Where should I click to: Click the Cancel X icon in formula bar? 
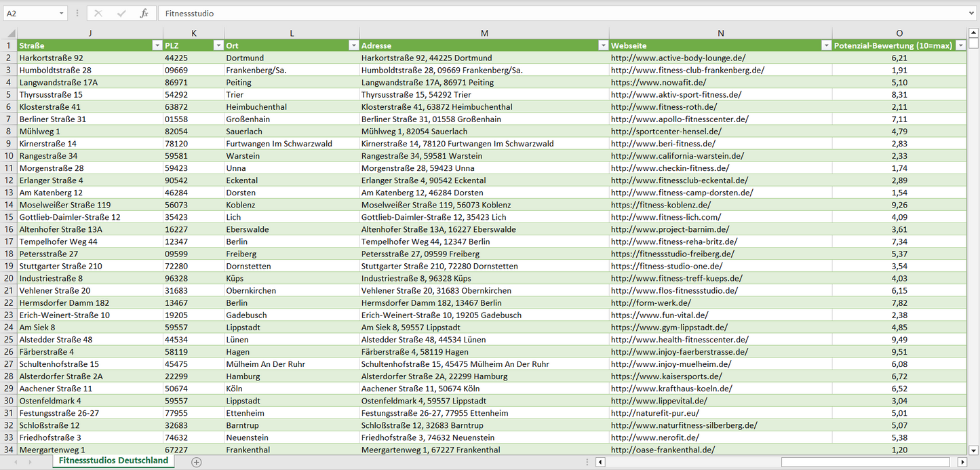pyautogui.click(x=98, y=14)
